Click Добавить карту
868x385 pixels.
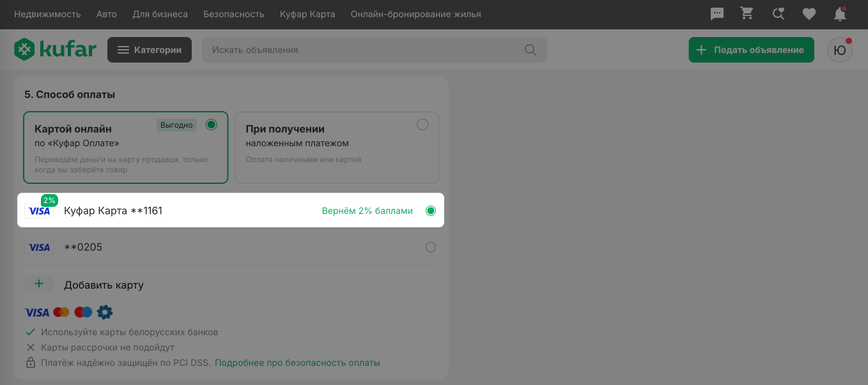104,285
